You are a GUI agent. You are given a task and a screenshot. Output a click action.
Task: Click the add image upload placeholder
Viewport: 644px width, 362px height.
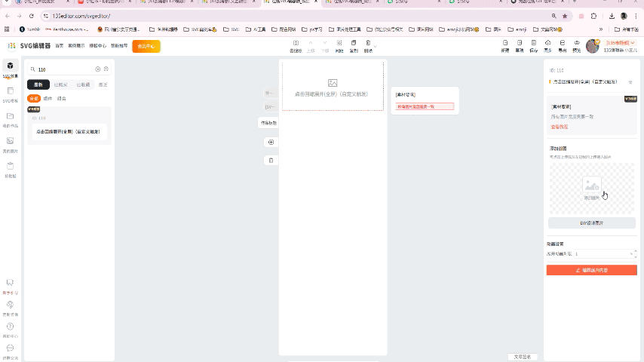click(592, 189)
